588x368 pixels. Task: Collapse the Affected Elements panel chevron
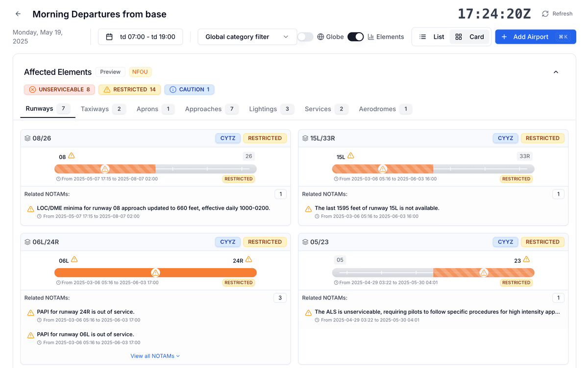[x=556, y=72]
